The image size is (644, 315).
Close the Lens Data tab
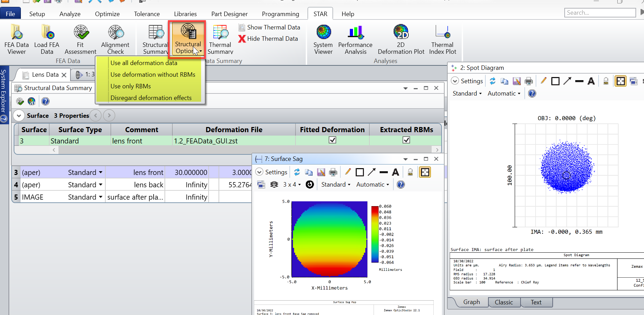(64, 75)
